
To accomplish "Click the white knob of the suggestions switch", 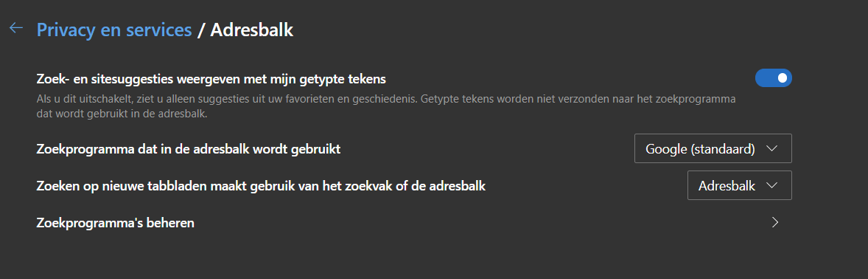I will pyautogui.click(x=783, y=78).
